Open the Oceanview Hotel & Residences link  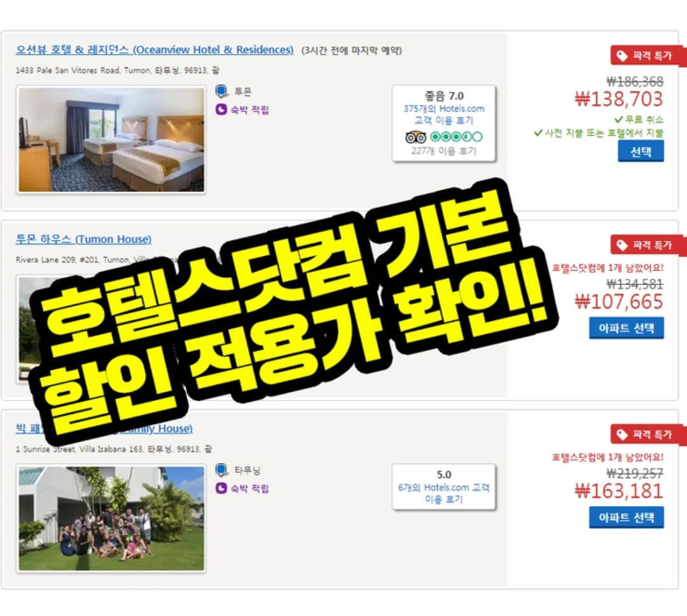pyautogui.click(x=155, y=50)
